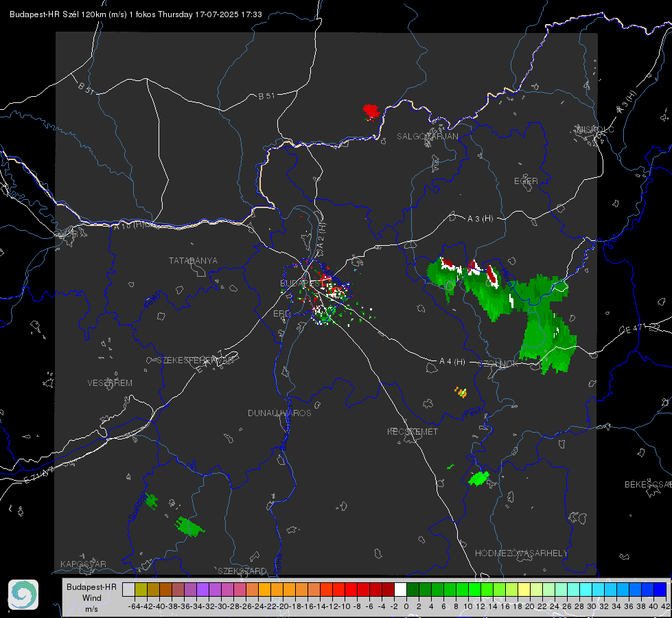Click the ÉRD city label
Image resolution: width=672 pixels, height=618 pixels.
point(281,314)
